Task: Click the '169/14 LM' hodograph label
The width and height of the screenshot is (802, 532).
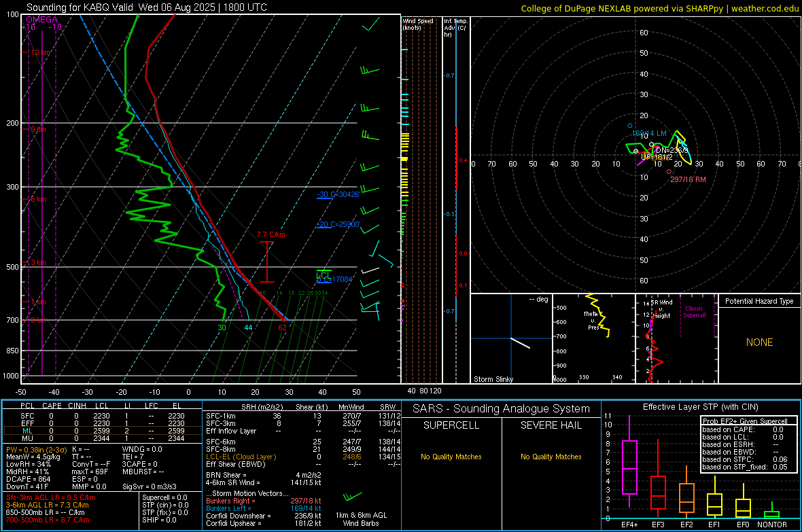Action: click(x=649, y=133)
